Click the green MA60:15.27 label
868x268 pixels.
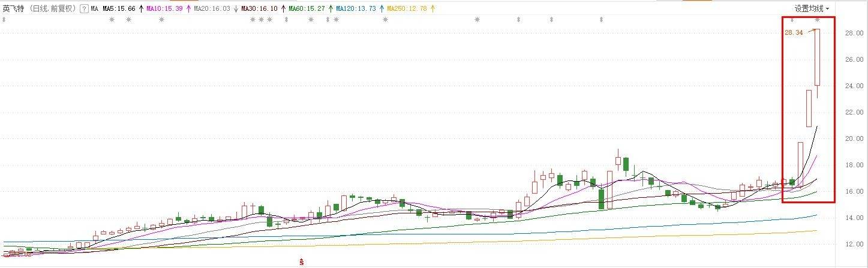(x=307, y=9)
